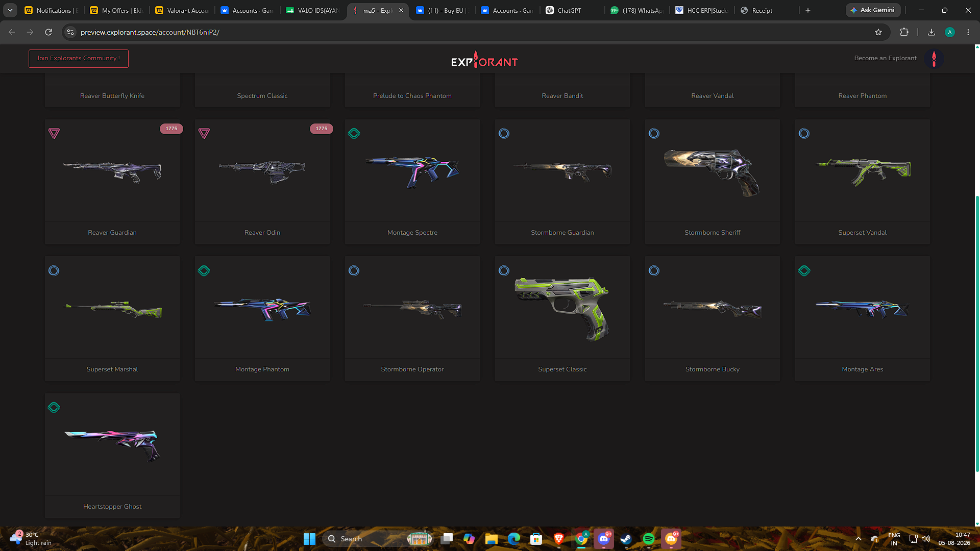980x551 pixels.
Task: Open the Chrome three-dot menu
Action: [968, 32]
